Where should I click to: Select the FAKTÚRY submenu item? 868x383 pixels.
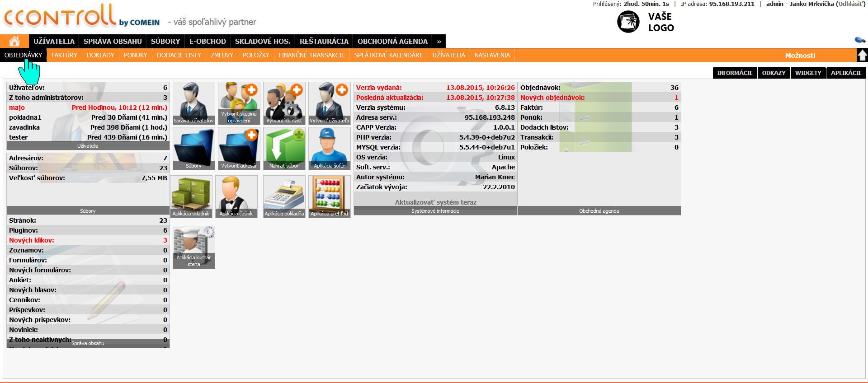(64, 55)
